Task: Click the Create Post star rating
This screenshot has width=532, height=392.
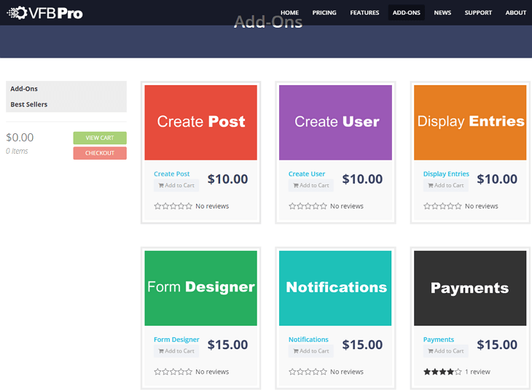Action: point(173,206)
